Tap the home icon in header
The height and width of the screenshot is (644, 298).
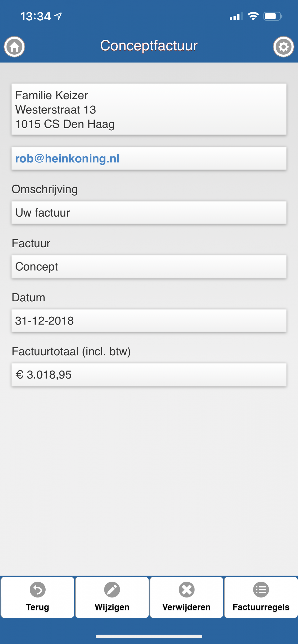point(14,47)
